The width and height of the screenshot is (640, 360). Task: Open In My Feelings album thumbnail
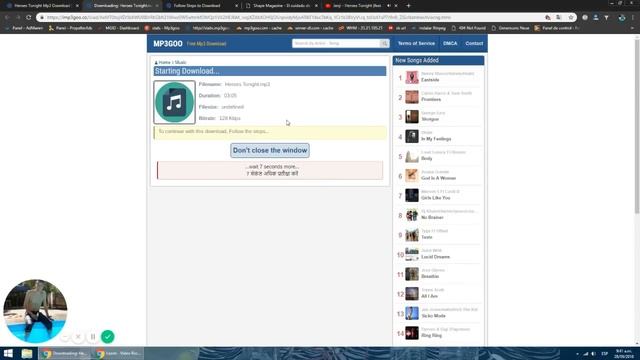pos(412,136)
